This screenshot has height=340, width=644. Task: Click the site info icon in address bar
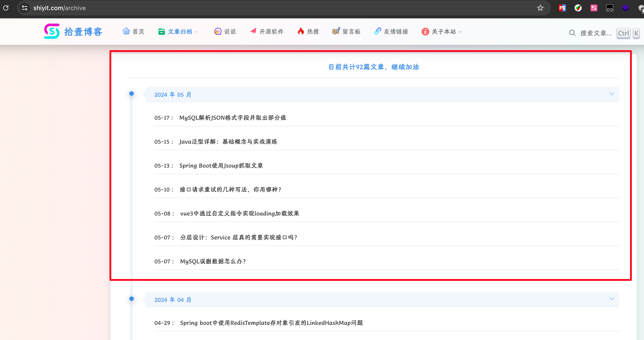coord(25,8)
